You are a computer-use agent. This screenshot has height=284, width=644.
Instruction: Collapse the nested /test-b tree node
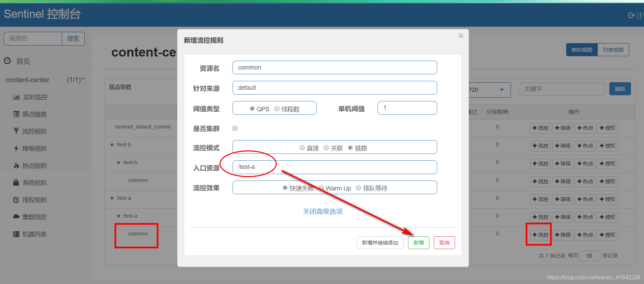[x=118, y=163]
